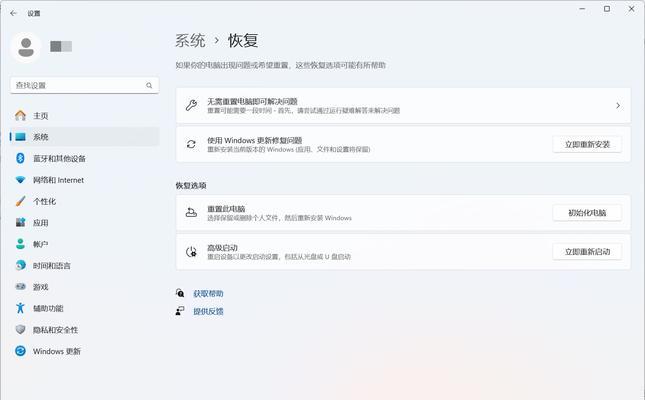Open 游戏 settings

pyautogui.click(x=84, y=287)
